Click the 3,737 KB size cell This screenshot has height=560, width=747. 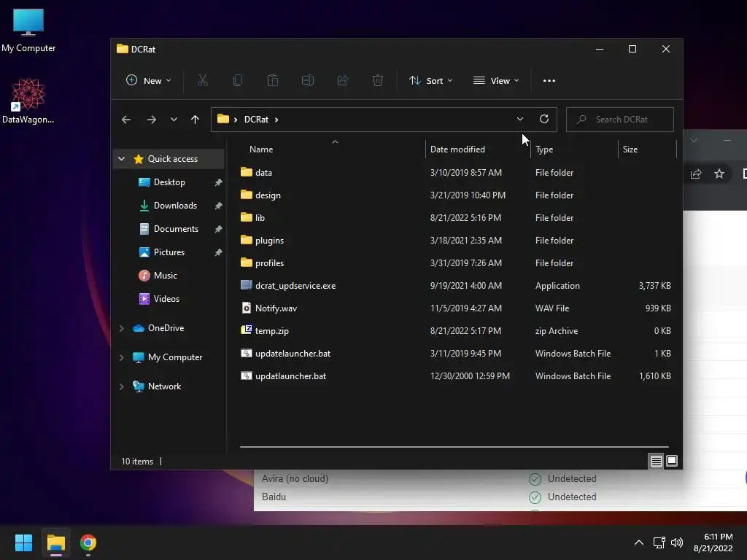click(x=654, y=285)
